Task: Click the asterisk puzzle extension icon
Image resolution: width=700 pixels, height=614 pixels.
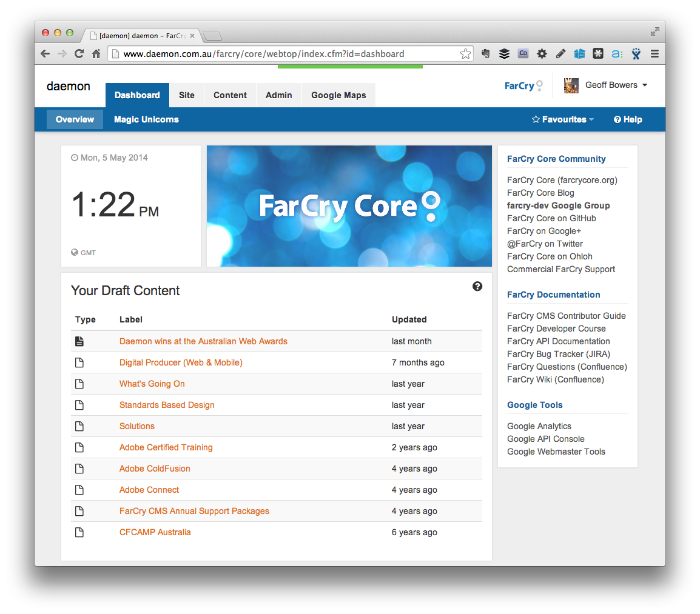Action: [598, 54]
